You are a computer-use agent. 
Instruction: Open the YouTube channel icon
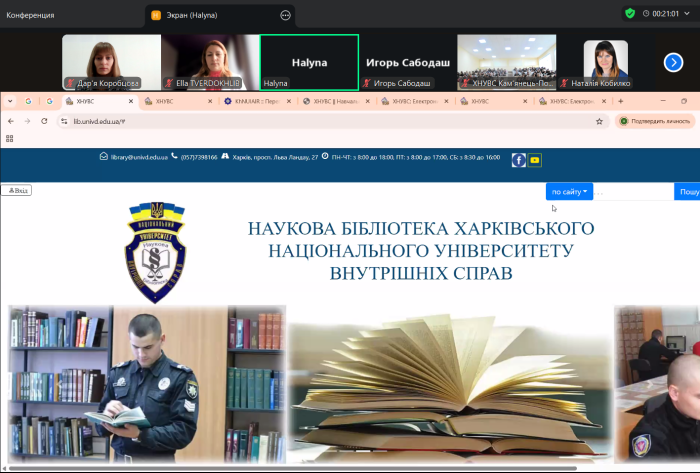pyautogui.click(x=535, y=160)
